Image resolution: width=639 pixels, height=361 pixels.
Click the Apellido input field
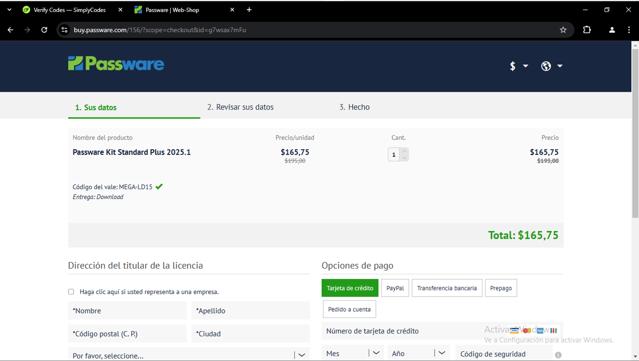(251, 310)
